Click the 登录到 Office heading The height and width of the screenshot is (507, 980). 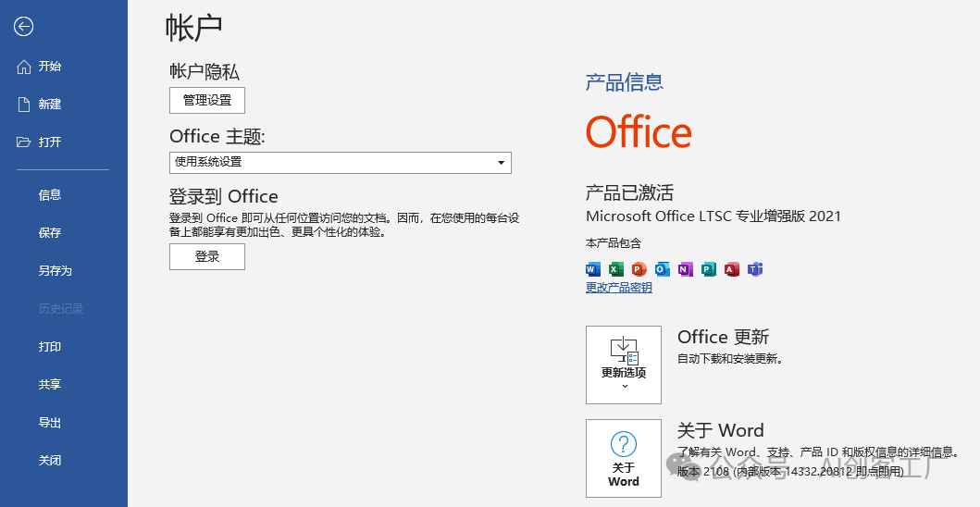pos(224,196)
